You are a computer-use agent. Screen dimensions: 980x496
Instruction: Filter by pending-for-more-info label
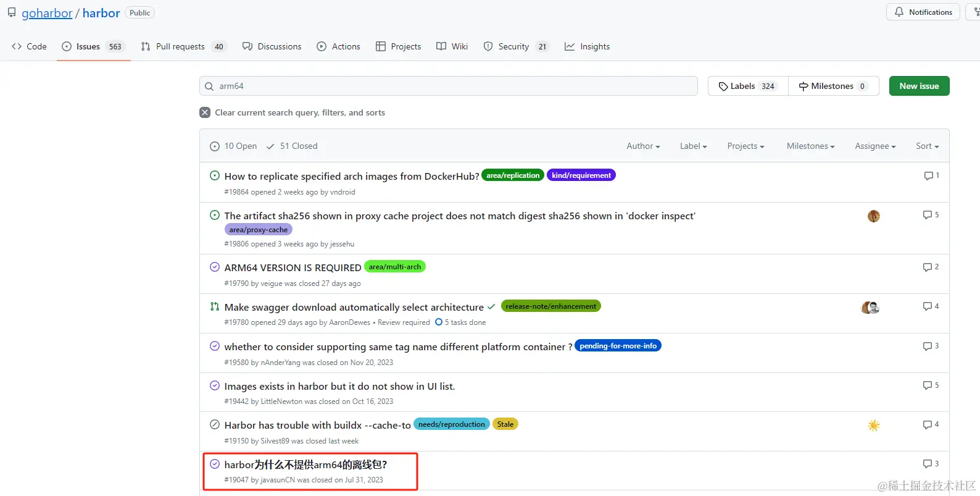point(618,346)
